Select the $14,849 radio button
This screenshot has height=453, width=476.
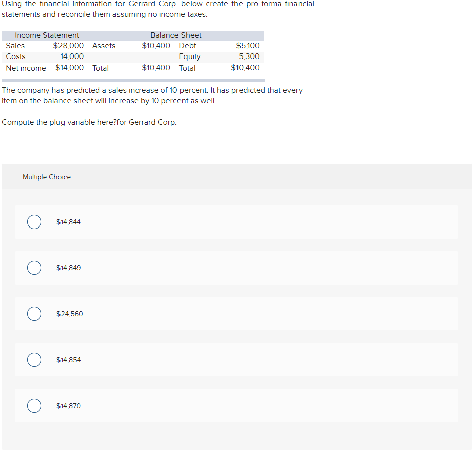pyautogui.click(x=34, y=268)
